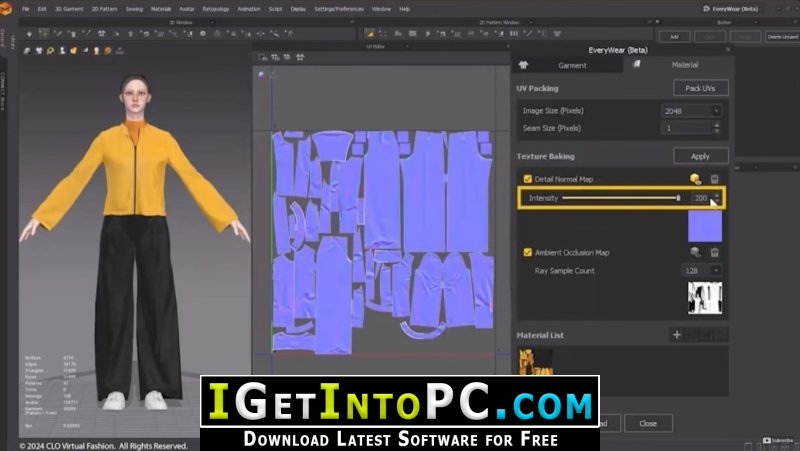Adjust the Seam Size (Pixels) stepper arrows
The width and height of the screenshot is (800, 451).
pos(717,128)
